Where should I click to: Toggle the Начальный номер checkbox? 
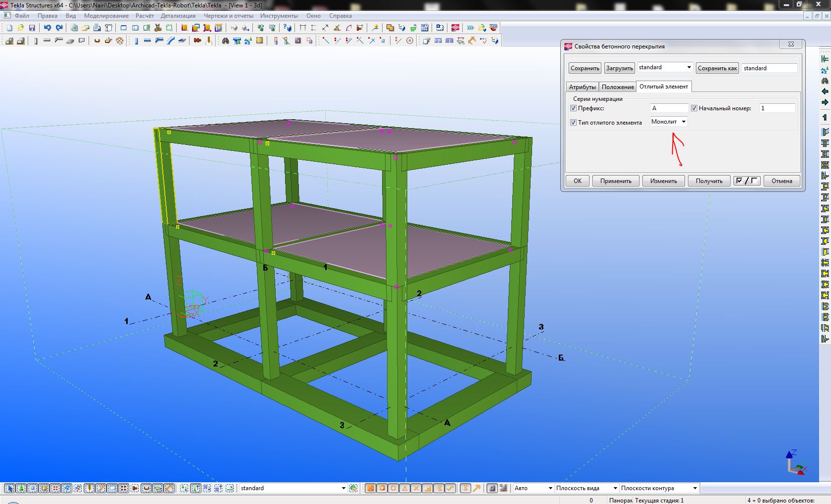point(694,108)
